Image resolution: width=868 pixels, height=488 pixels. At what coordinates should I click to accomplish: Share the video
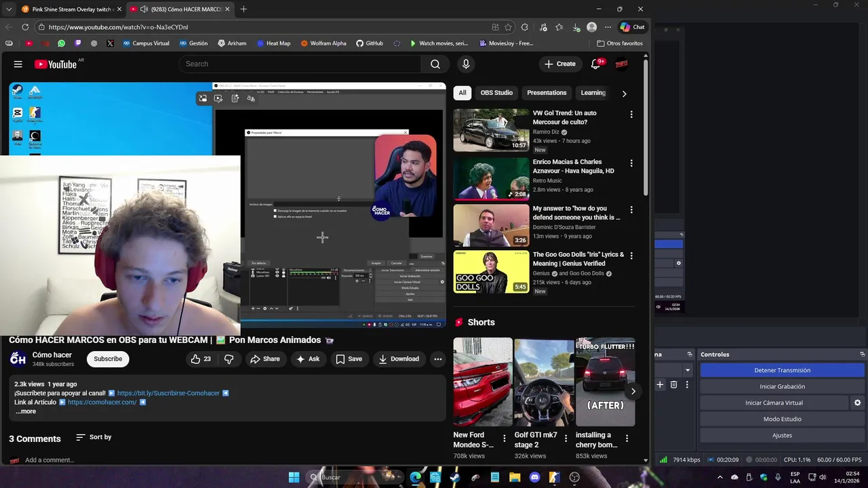(x=264, y=359)
